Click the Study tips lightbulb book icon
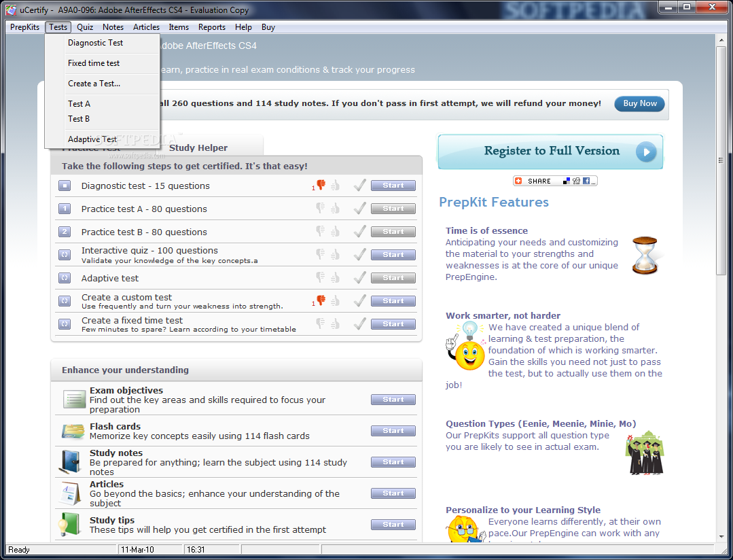This screenshot has width=733, height=560. pyautogui.click(x=70, y=525)
